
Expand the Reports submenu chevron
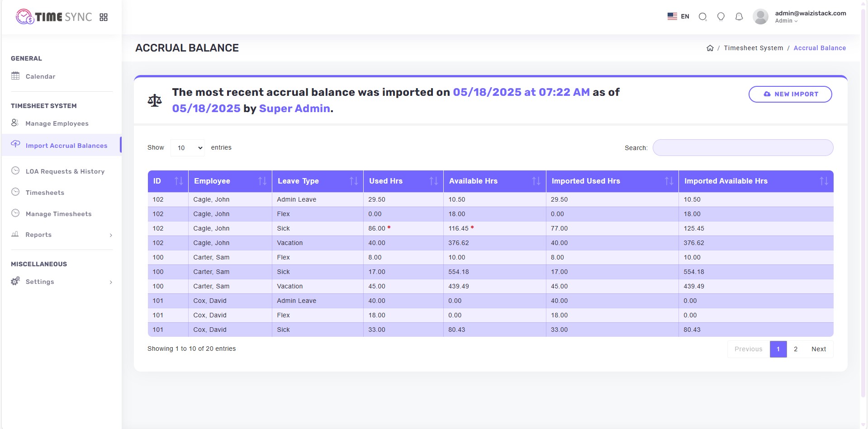[x=111, y=236]
